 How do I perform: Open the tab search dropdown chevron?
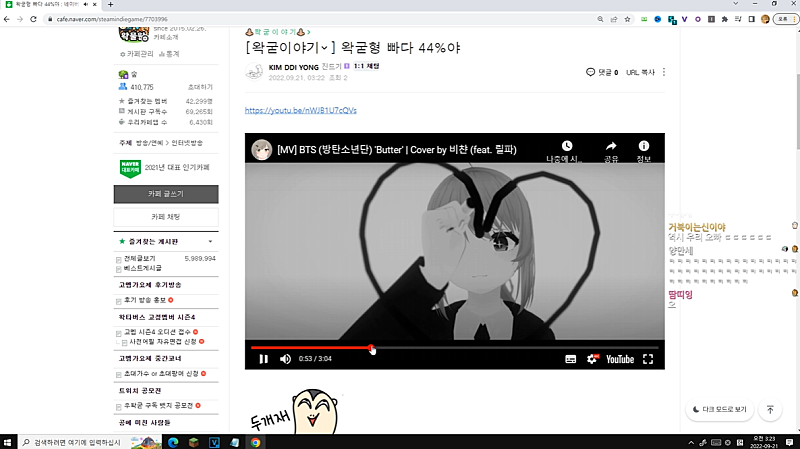(x=735, y=4)
